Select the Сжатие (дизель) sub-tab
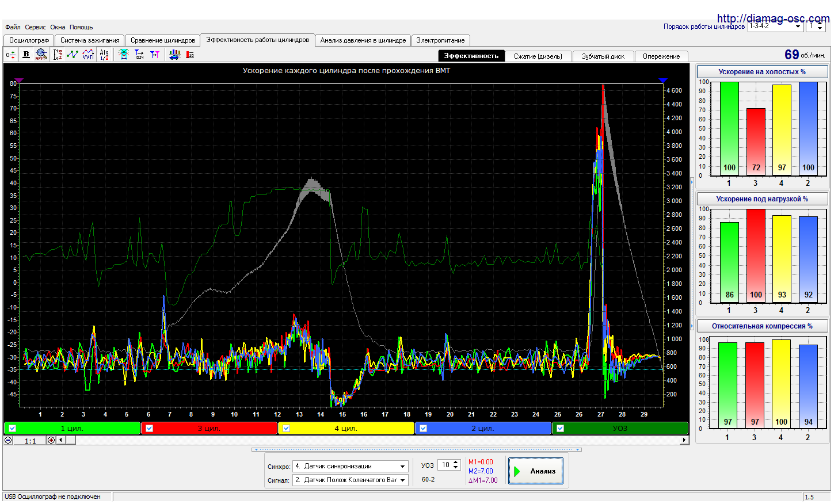838x504 pixels. pyautogui.click(x=538, y=56)
